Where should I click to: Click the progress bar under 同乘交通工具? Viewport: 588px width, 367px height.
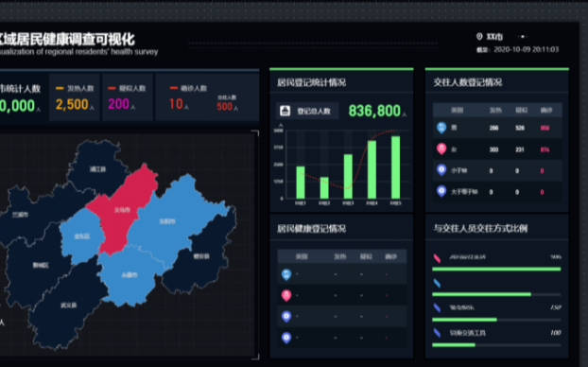[496, 345]
